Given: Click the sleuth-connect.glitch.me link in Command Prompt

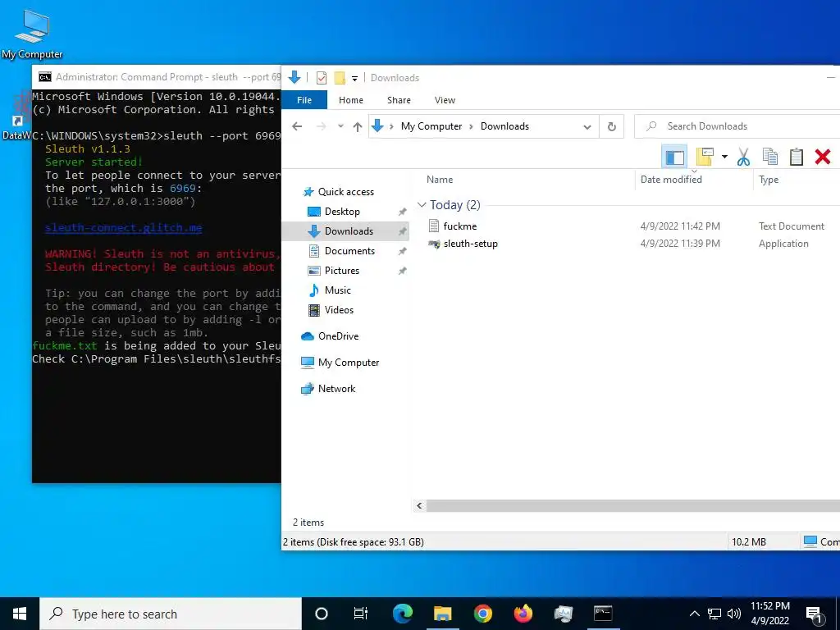Looking at the screenshot, I should tap(123, 228).
